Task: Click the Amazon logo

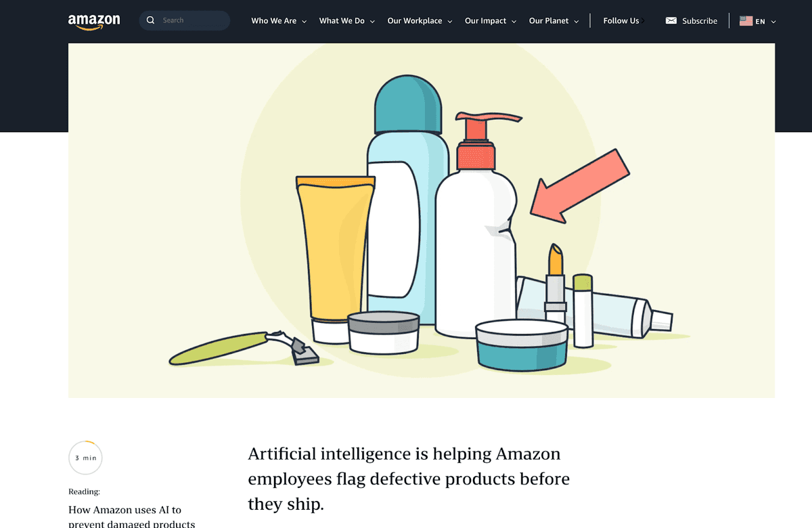Action: coord(94,21)
